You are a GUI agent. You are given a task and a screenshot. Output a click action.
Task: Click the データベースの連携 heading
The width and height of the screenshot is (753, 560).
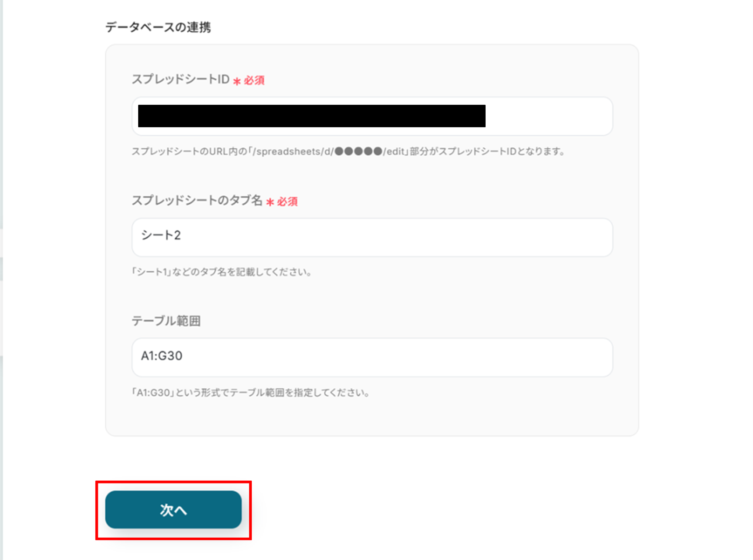tap(158, 27)
